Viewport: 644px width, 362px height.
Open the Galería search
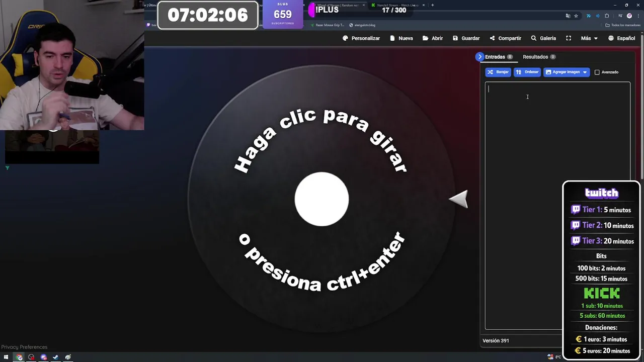[543, 38]
